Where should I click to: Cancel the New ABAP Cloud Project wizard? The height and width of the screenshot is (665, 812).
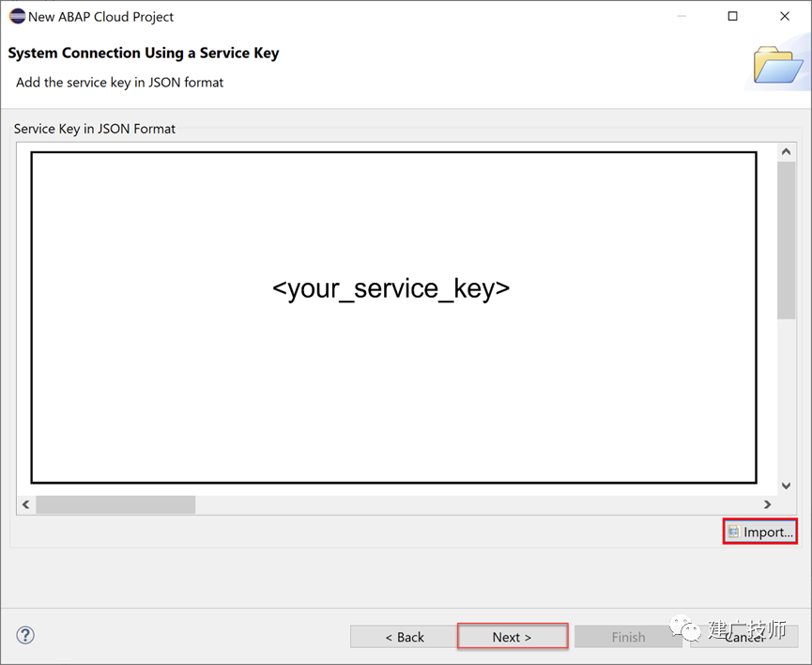[x=743, y=637]
